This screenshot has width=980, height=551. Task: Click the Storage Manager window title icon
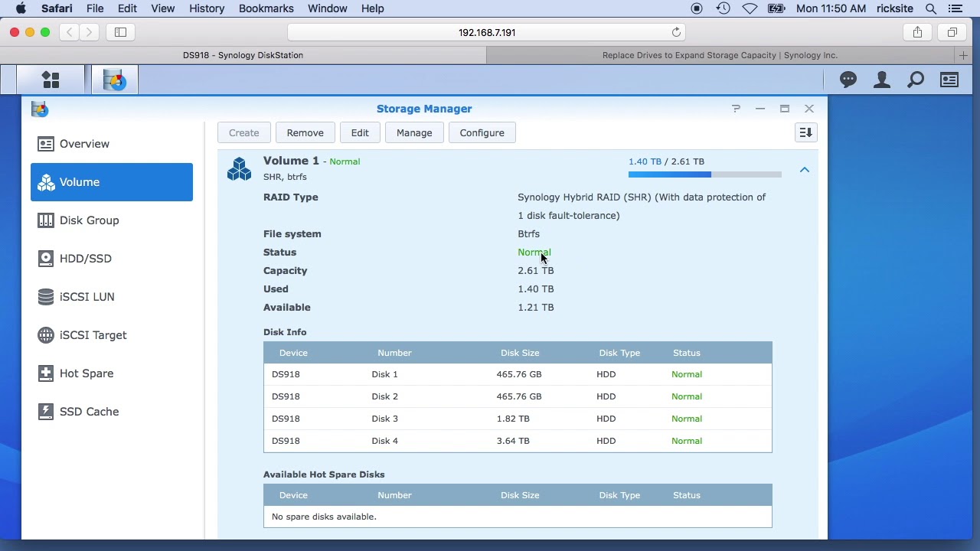(x=40, y=109)
